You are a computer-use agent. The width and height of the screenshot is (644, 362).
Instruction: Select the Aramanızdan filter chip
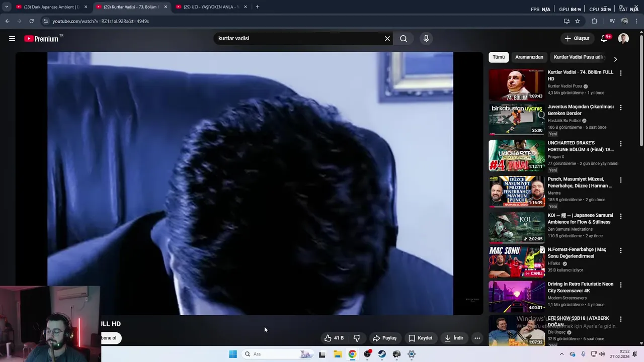(529, 57)
